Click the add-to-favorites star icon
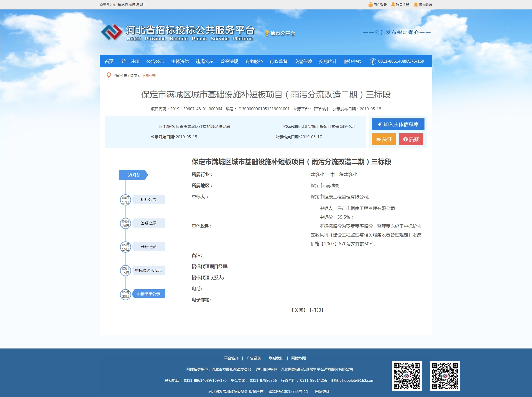 416,4
